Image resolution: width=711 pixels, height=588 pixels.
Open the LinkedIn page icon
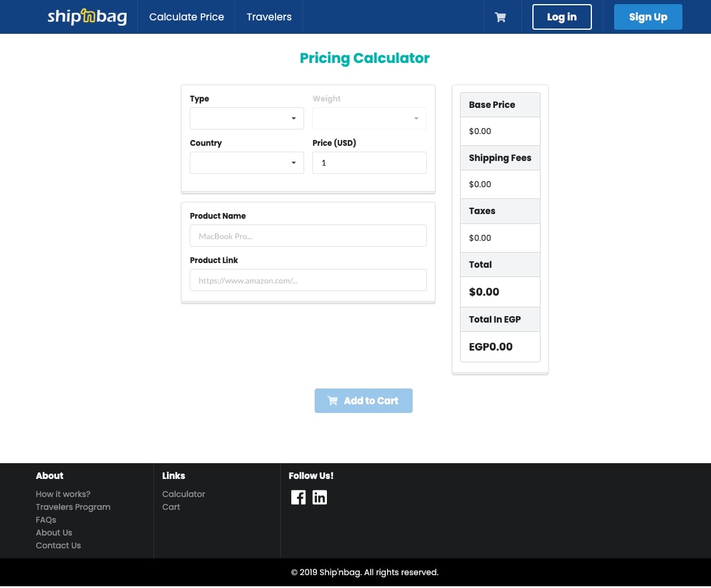tap(319, 497)
